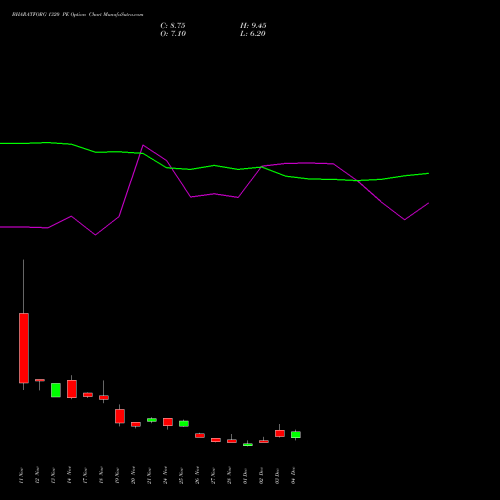The width and height of the screenshot is (500, 500).
Task: Click the 11 Nov date label
Action: 21,475
